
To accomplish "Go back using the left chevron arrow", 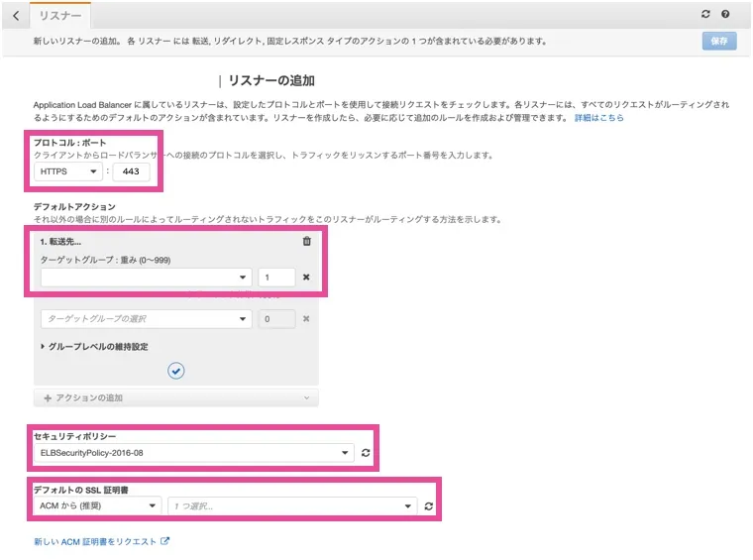I will pos(16,16).
